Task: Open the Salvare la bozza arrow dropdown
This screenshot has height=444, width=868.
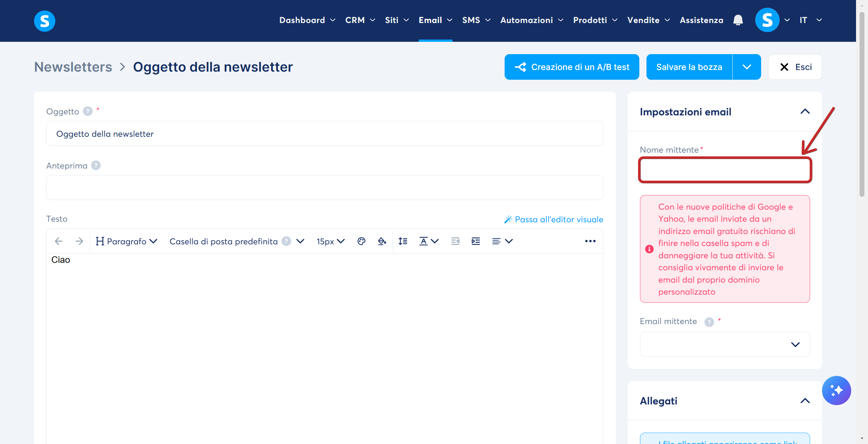Action: pos(747,67)
